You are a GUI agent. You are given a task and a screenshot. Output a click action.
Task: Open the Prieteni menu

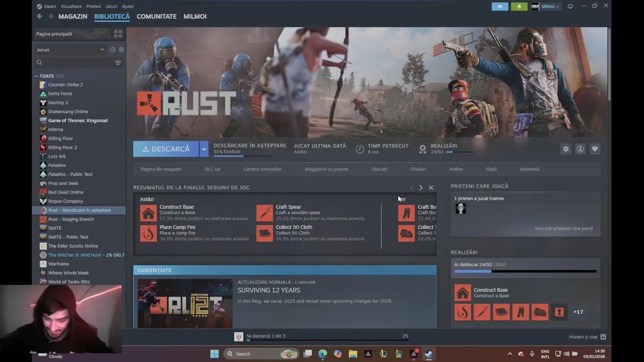click(94, 7)
